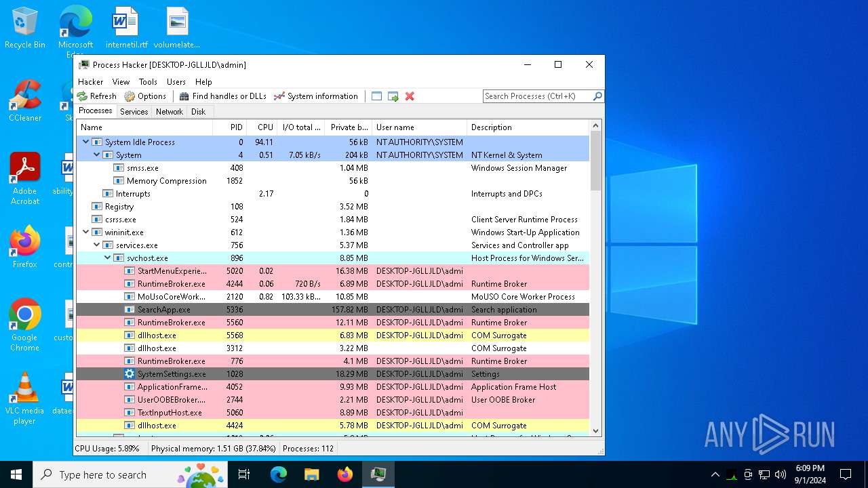Image resolution: width=868 pixels, height=488 pixels.
Task: Collapse svchost.exe 896 tree node
Action: [x=108, y=258]
